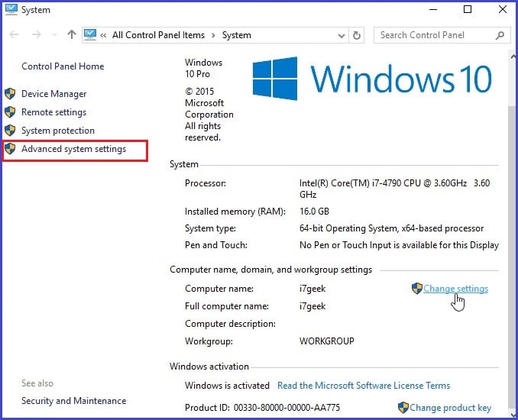518x420 pixels.
Task: Click shield icon beside Device Manager
Action: 10,94
